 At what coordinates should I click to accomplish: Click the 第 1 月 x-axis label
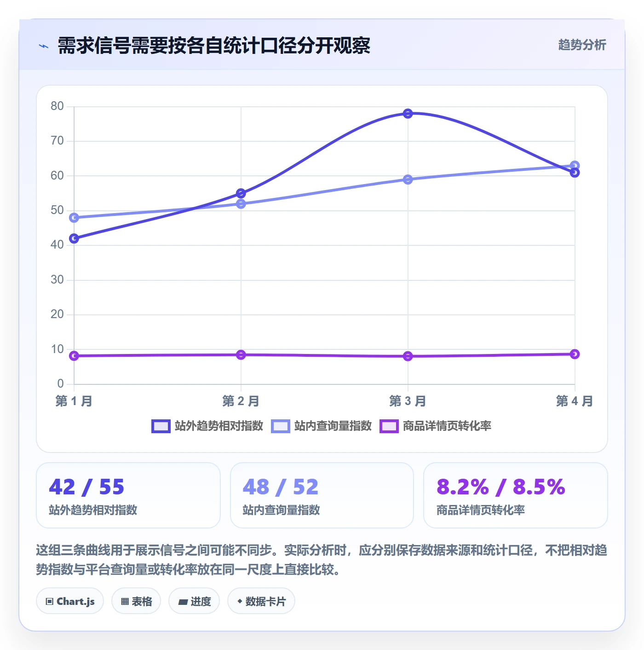[74, 401]
